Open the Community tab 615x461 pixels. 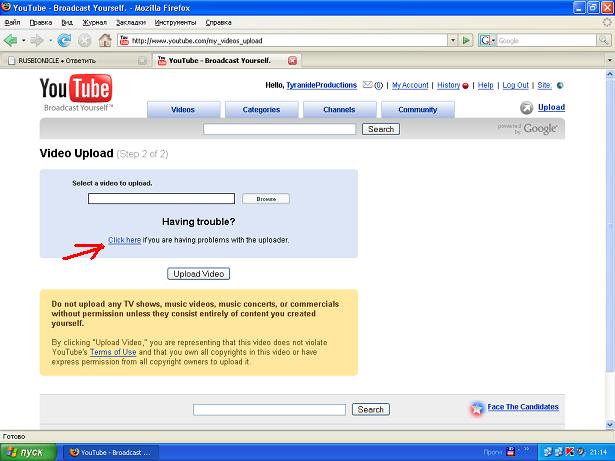418,109
